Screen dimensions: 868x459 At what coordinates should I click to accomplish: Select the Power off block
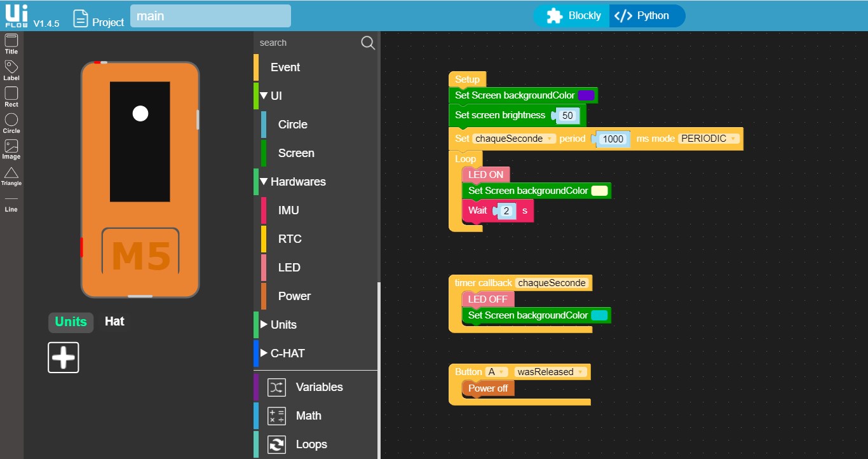pos(488,388)
